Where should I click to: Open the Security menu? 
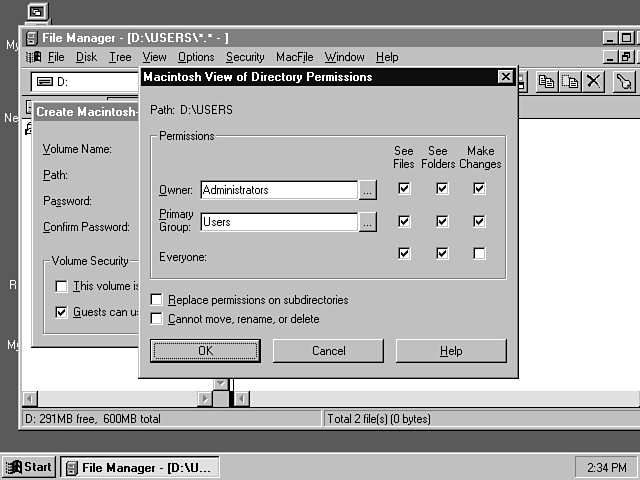coord(245,57)
